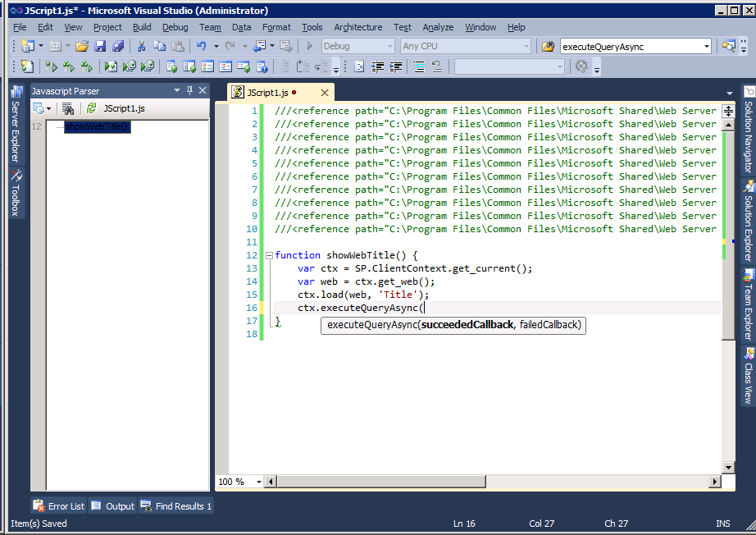756x535 pixels.
Task: Click the Start Debugging play arrow
Action: (310, 46)
